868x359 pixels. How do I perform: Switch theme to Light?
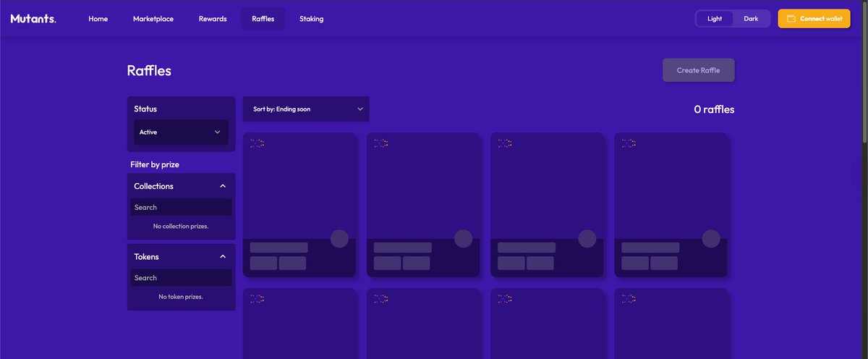(x=715, y=19)
